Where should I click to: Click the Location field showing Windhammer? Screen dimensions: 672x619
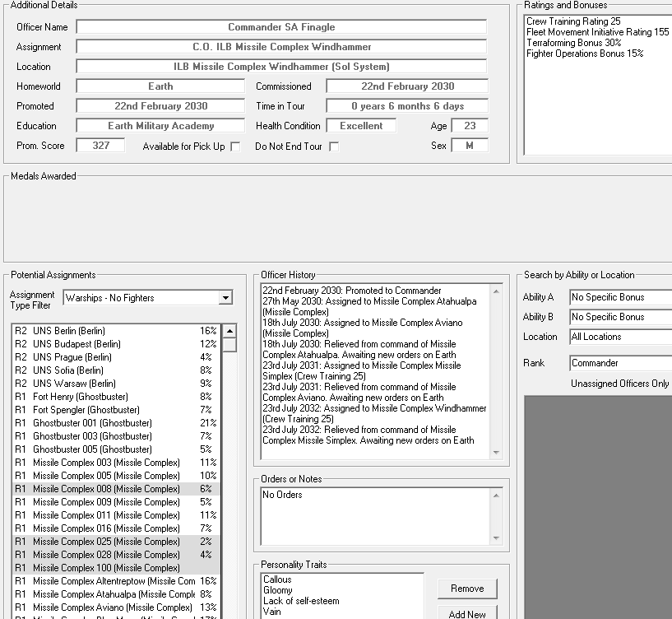tap(281, 67)
